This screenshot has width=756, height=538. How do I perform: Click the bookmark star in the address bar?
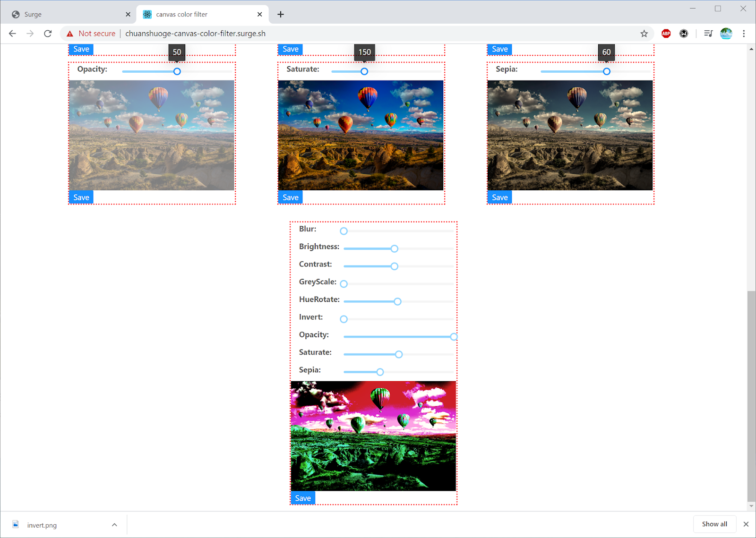pyautogui.click(x=644, y=33)
